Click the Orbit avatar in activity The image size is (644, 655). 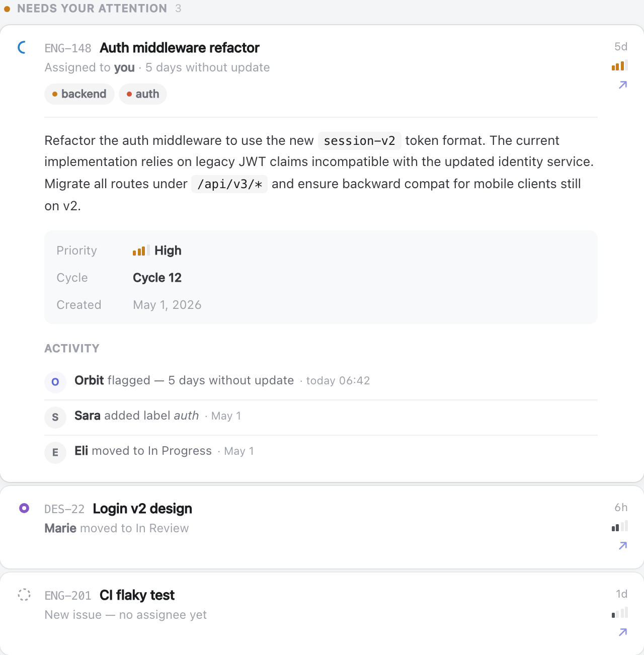55,382
